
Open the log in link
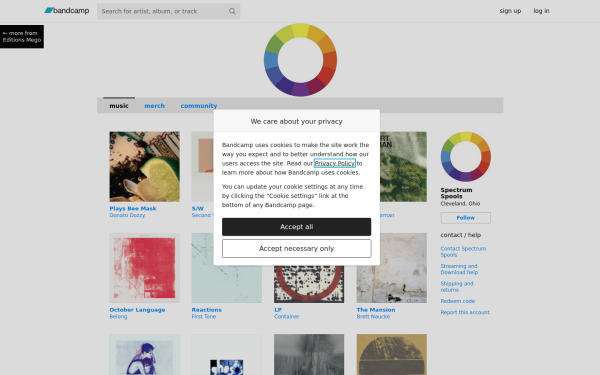[541, 11]
